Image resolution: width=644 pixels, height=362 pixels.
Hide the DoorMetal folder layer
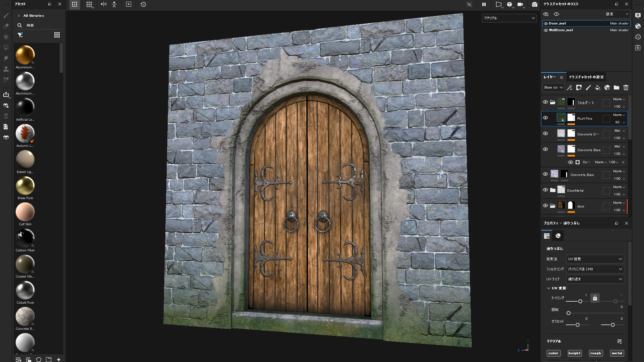pyautogui.click(x=545, y=190)
